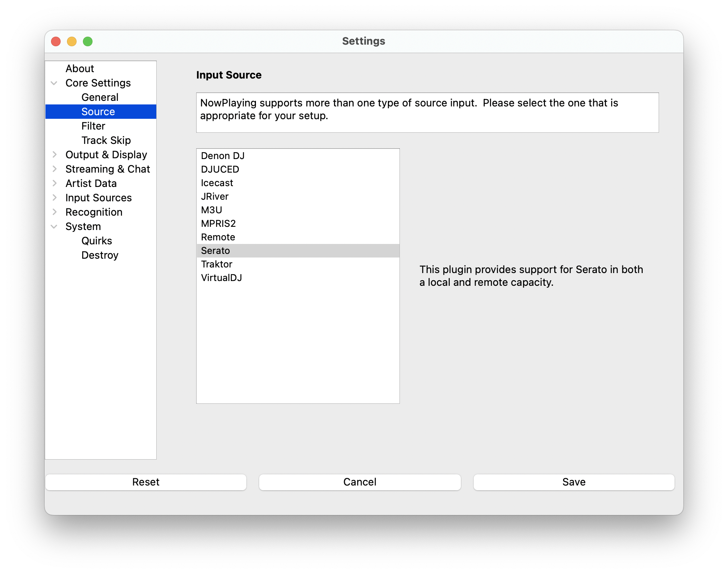Collapse the Core Settings tree section
728x574 pixels.
click(54, 83)
